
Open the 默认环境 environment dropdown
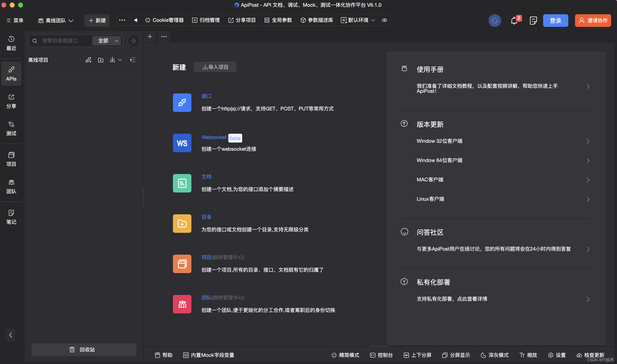358,20
